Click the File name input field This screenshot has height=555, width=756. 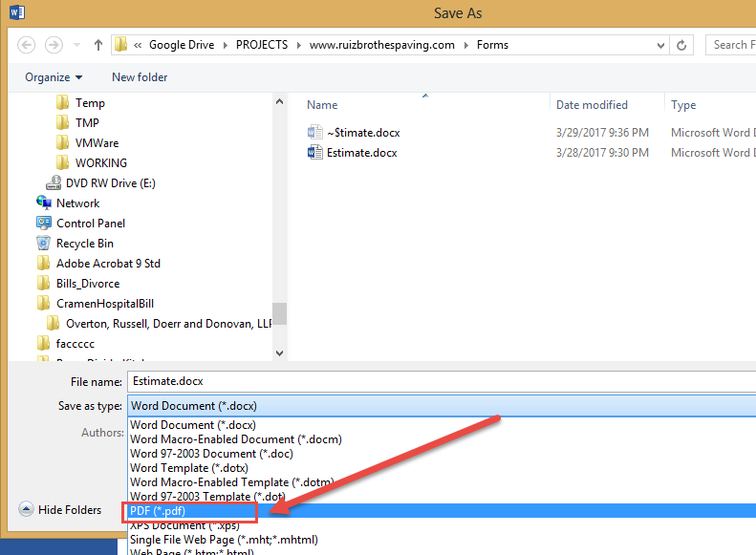point(440,381)
